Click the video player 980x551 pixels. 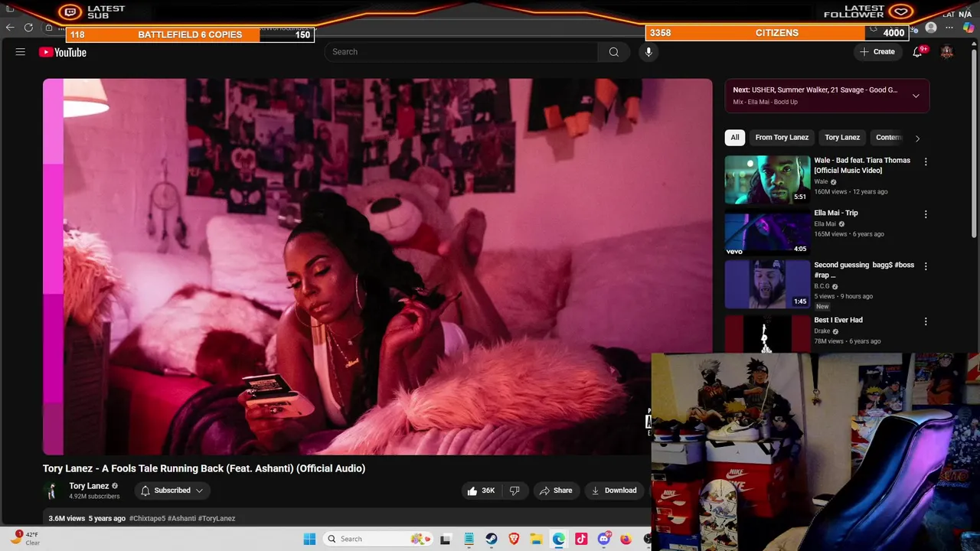tap(377, 267)
